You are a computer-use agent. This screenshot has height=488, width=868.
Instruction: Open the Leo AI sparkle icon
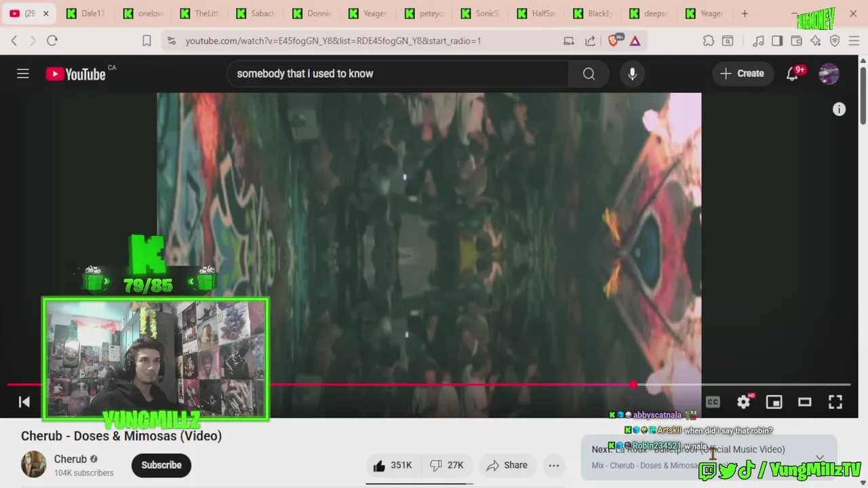coord(815,41)
